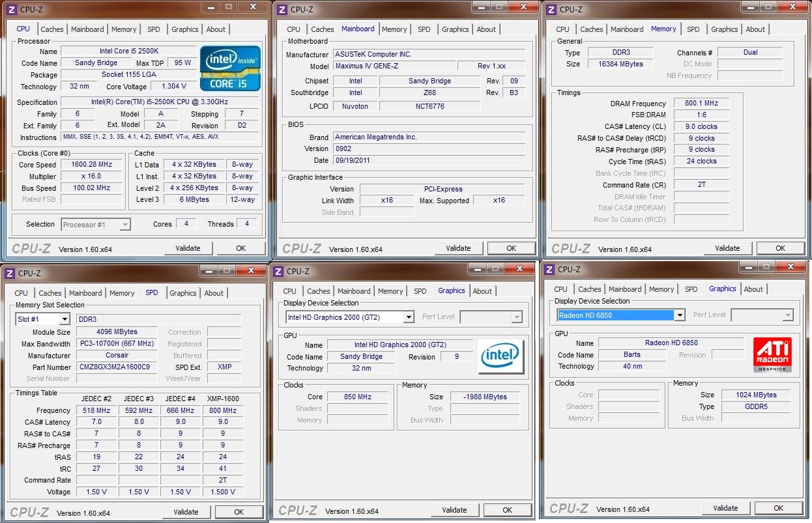Open Perf Level dropdown in Intel Graphics window

coord(516,317)
